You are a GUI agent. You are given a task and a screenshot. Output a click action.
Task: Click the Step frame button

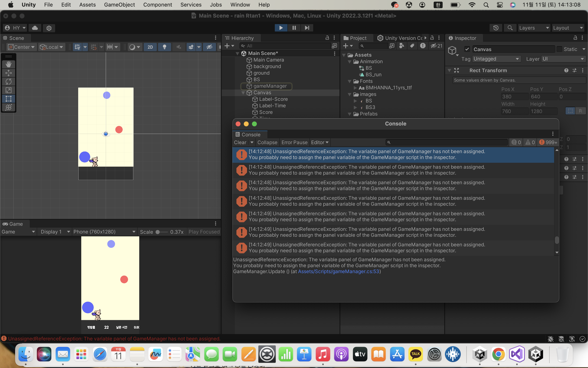click(307, 28)
